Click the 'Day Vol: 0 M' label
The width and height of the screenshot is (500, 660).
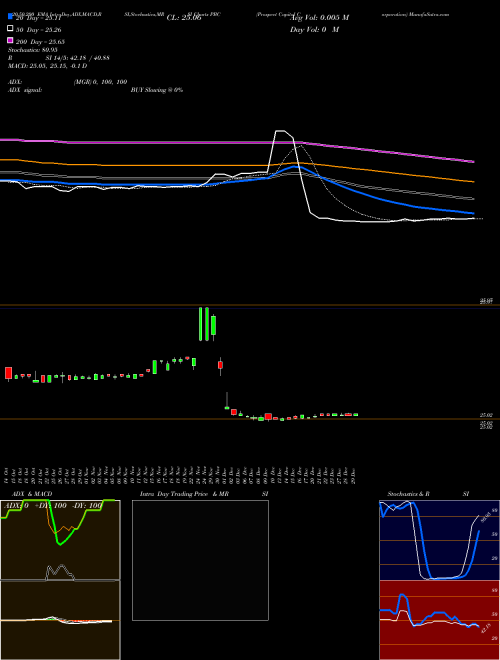click(314, 30)
